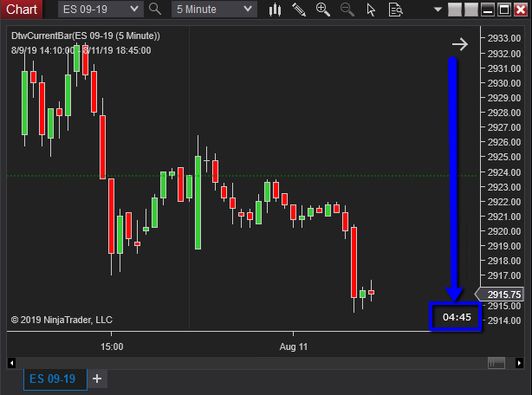This screenshot has width=532, height=395.
Task: Click the first gray link button
Action: pos(455,10)
